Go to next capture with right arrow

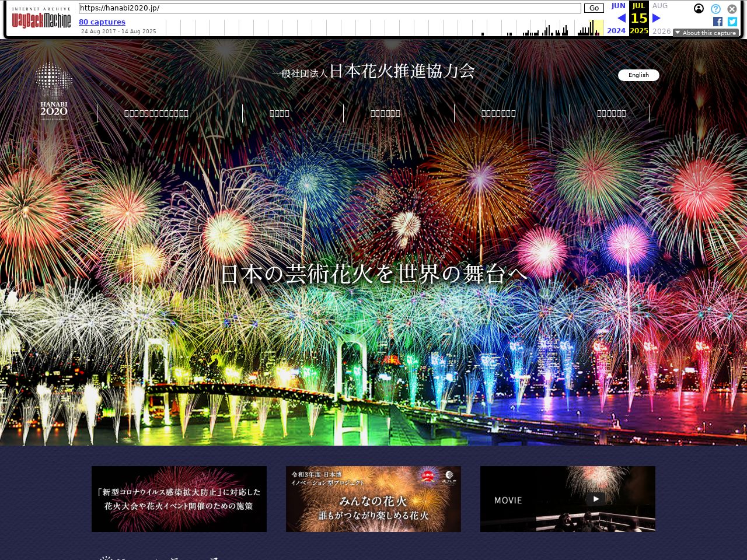pyautogui.click(x=657, y=18)
